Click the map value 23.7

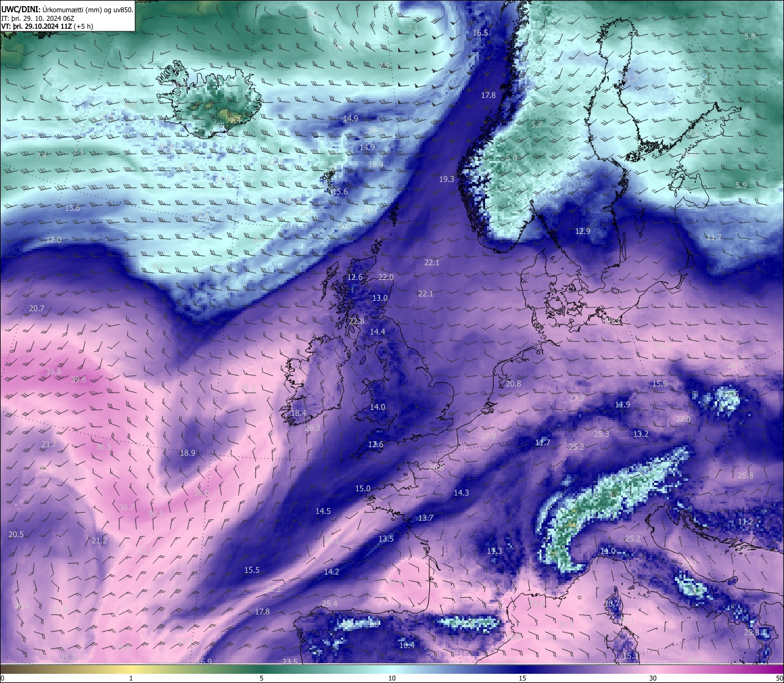tap(49, 445)
